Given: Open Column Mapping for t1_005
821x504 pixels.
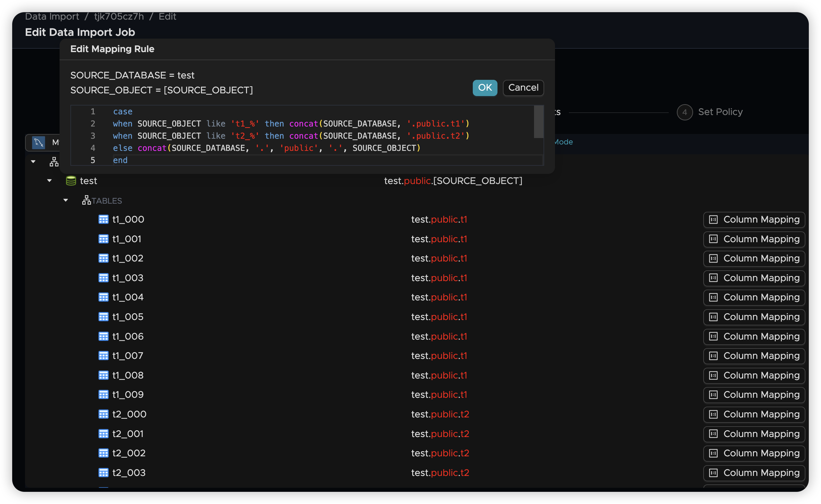Looking at the screenshot, I should tap(754, 317).
